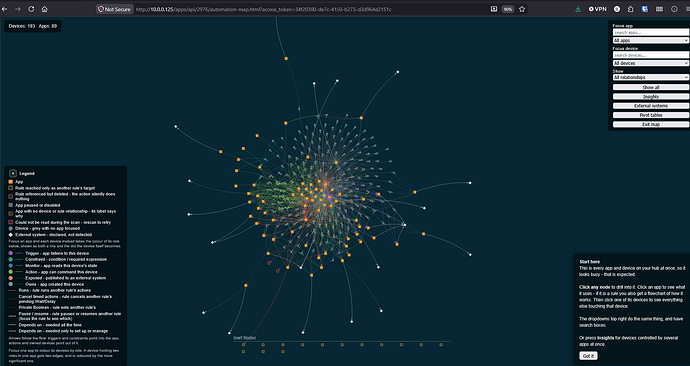
Task: Open the VPN toolbar button
Action: [x=598, y=9]
